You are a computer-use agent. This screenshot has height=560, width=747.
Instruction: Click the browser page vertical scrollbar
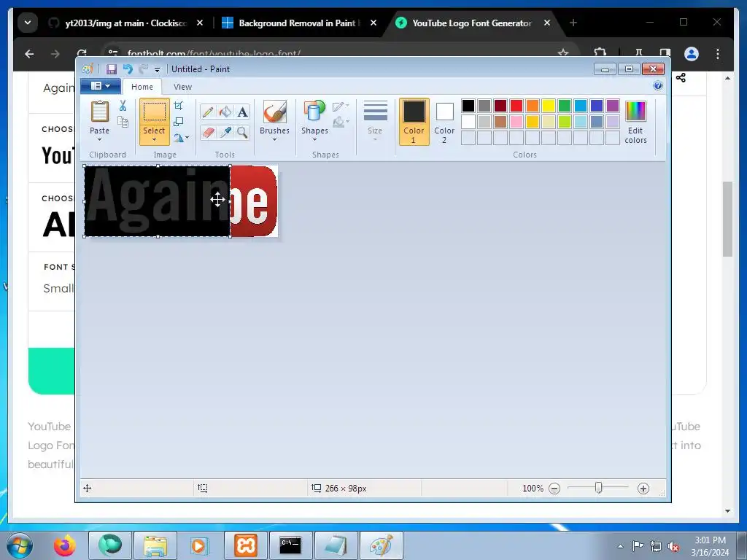[x=727, y=219]
